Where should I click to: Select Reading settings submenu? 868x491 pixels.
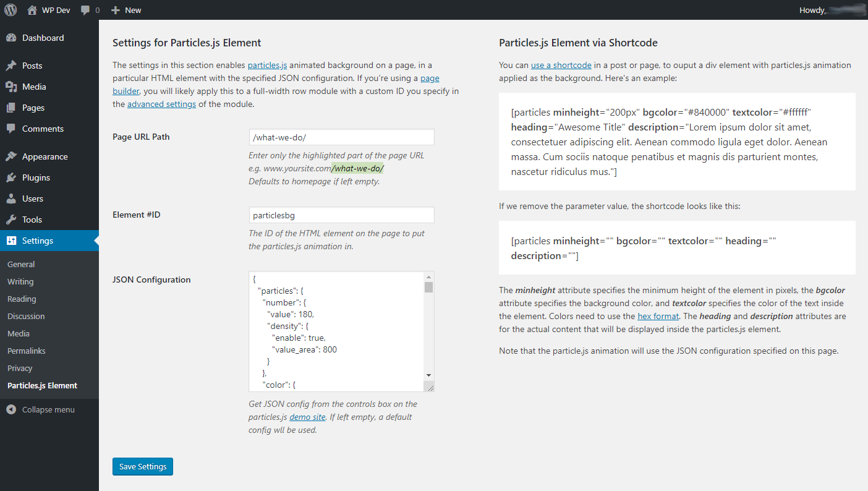[22, 299]
